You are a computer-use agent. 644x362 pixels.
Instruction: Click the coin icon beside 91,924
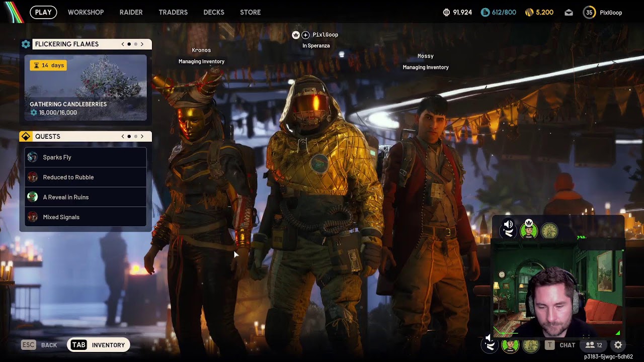(446, 13)
